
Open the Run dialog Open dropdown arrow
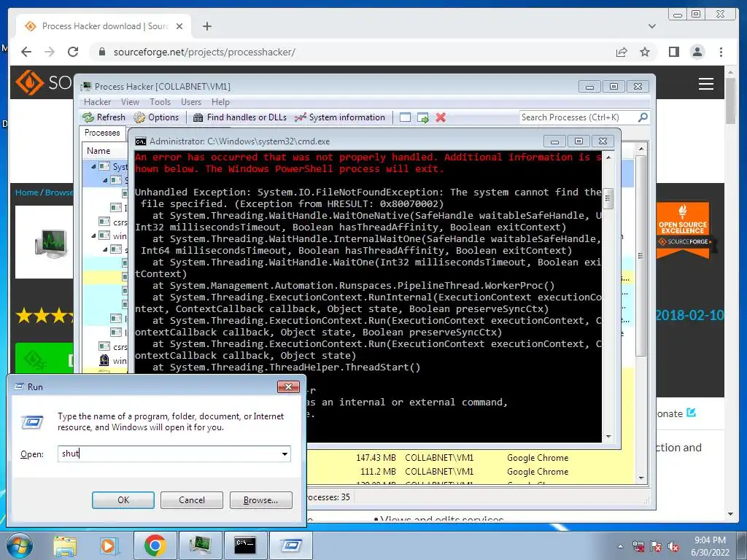pos(285,454)
